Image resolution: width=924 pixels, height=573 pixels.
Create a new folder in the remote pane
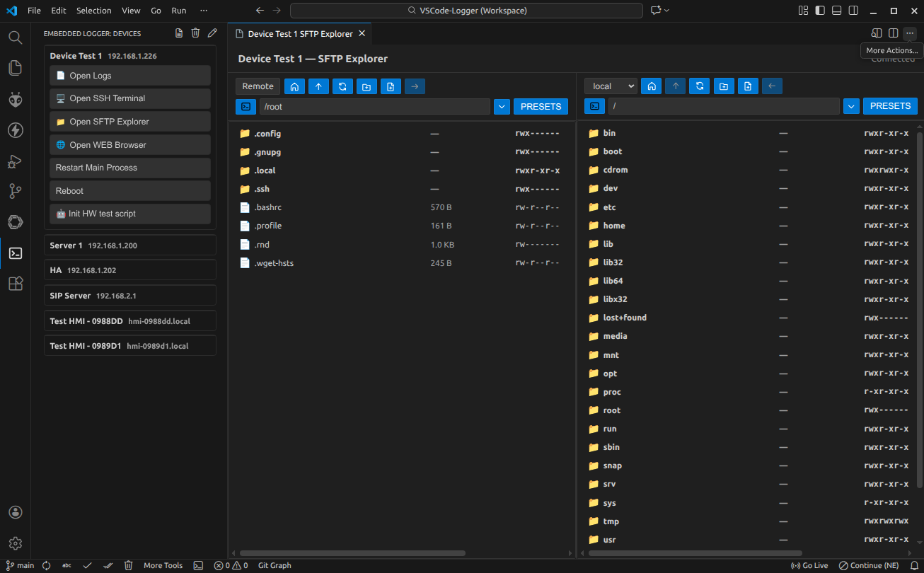(x=366, y=86)
